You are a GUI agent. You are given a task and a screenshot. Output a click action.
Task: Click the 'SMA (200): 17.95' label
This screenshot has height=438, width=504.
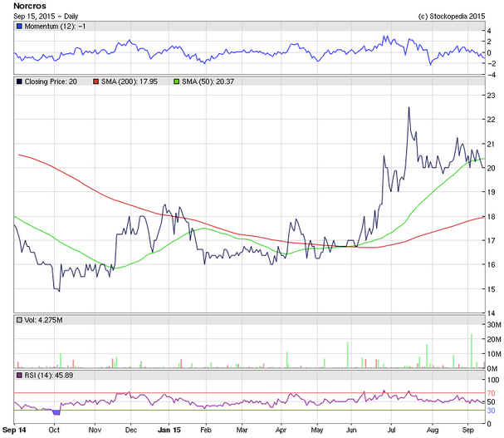click(130, 81)
